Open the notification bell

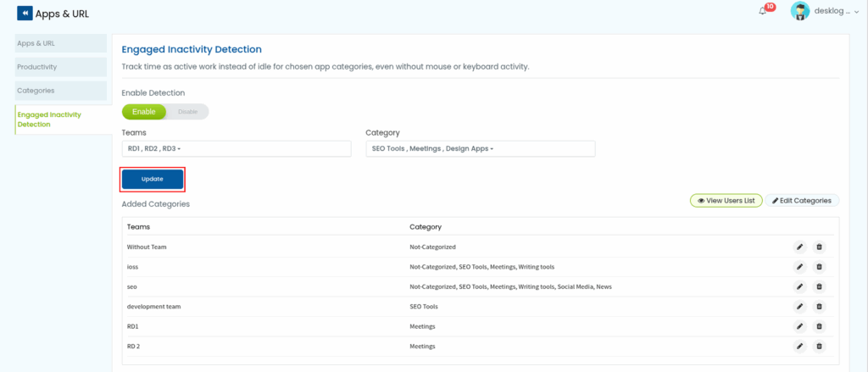tap(763, 12)
